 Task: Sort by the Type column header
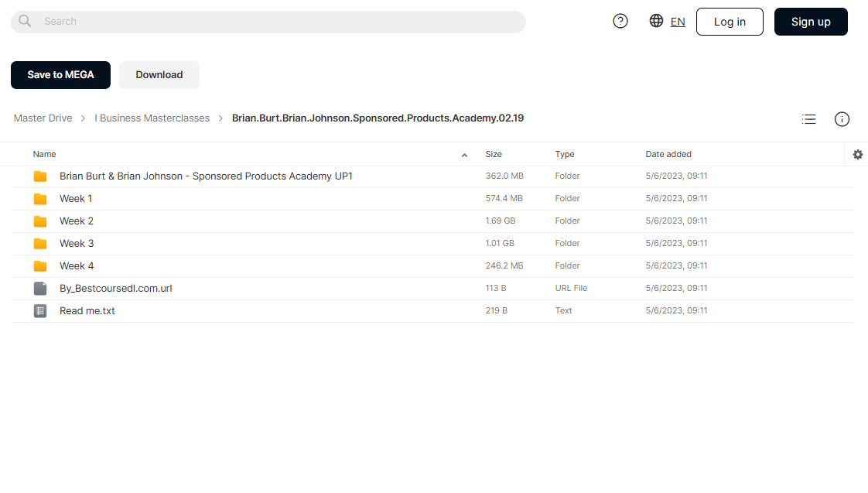[565, 154]
